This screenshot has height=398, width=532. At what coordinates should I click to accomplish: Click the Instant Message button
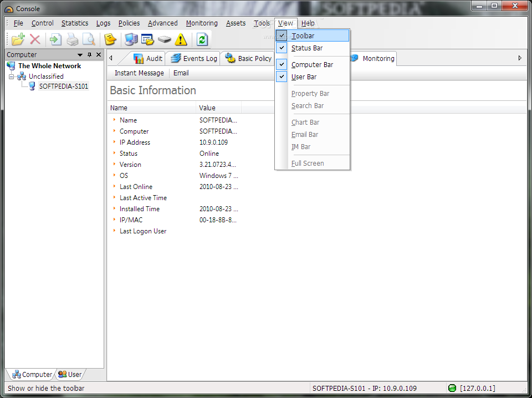[x=139, y=73]
